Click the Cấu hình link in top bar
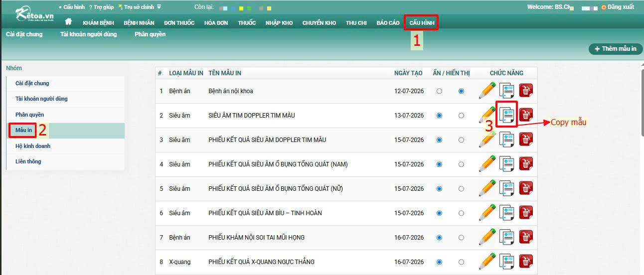The height and width of the screenshot is (275, 644). 72,7
